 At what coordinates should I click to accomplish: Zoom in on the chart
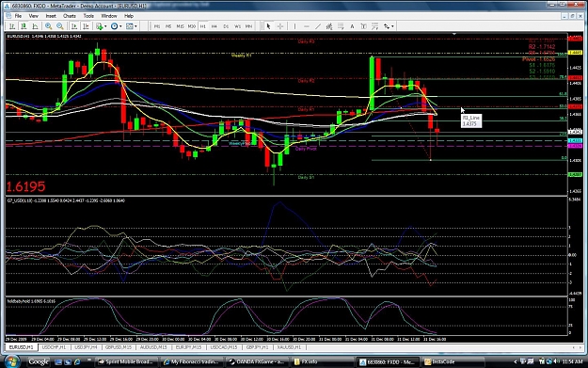point(48,26)
